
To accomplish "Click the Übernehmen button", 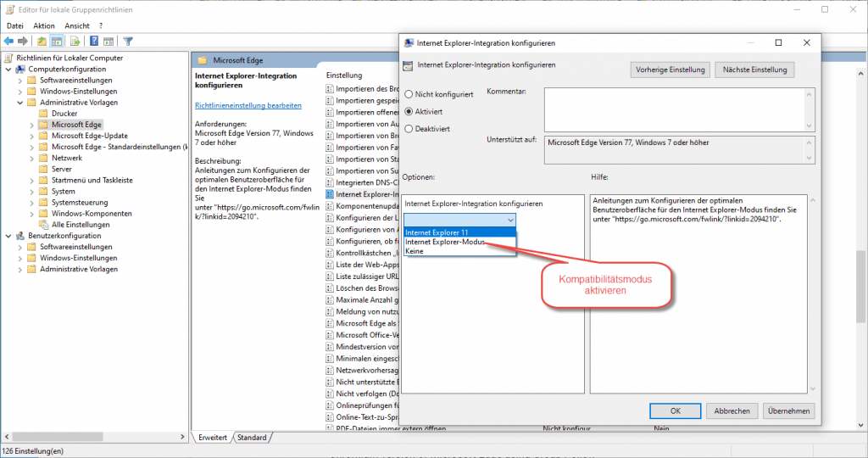I will (789, 411).
